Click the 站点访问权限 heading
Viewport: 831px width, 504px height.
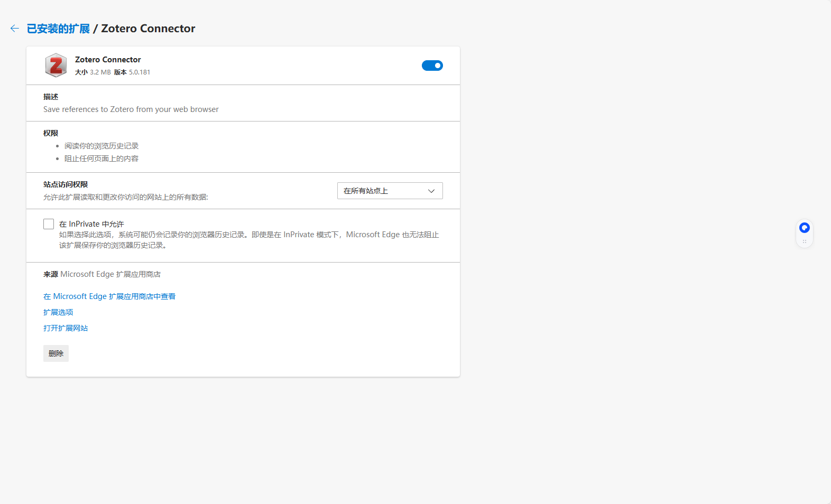(x=66, y=184)
